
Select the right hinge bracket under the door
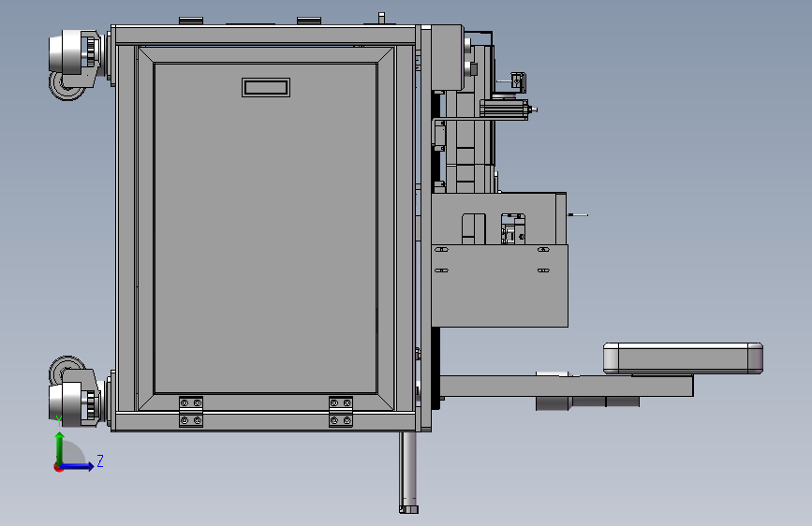click(x=341, y=412)
